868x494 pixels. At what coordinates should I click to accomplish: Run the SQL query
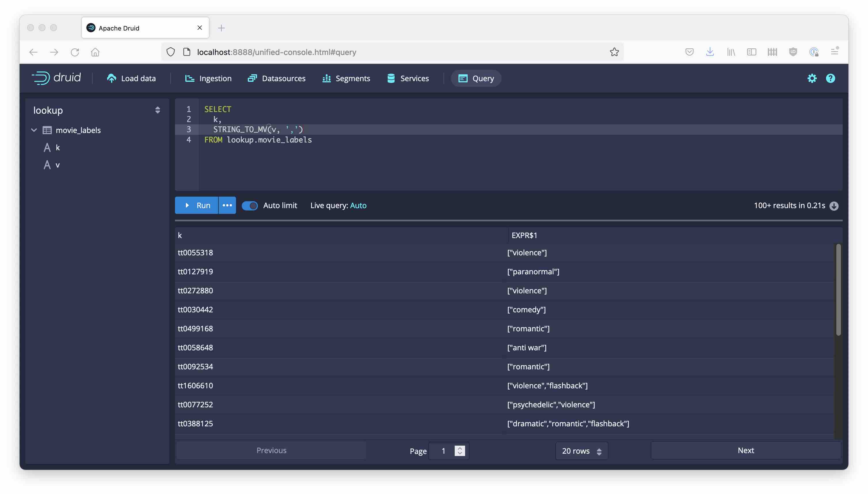[197, 206]
